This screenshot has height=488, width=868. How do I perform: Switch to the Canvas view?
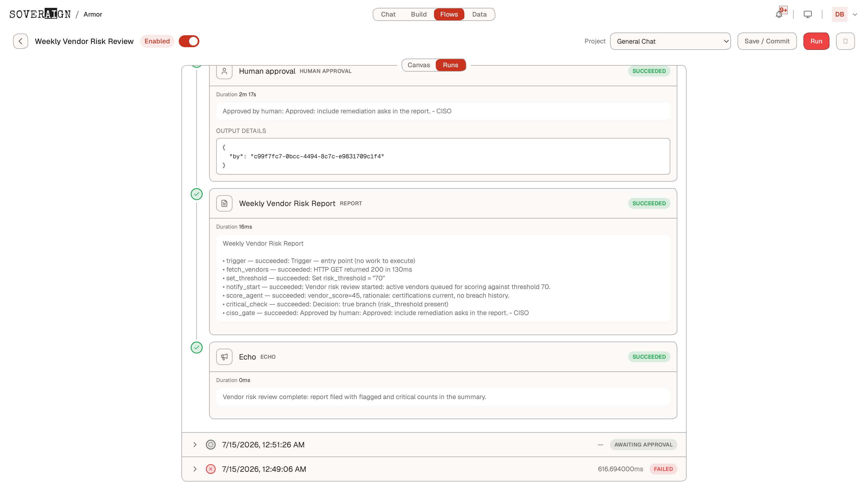[419, 65]
